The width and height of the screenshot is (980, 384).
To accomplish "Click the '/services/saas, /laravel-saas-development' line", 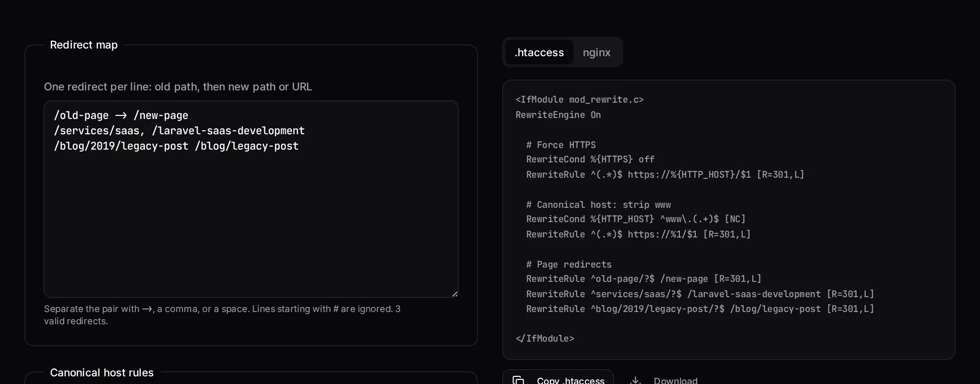I will [x=179, y=131].
